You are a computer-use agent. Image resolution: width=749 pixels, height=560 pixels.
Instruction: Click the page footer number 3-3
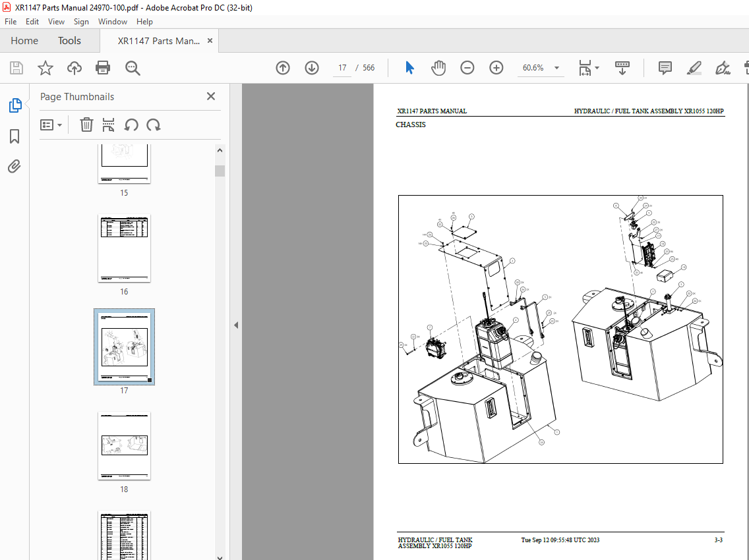(x=719, y=540)
